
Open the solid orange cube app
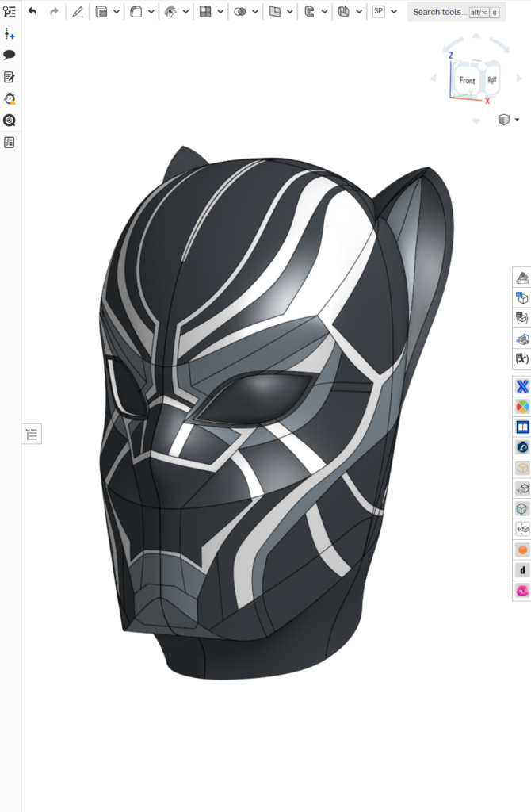point(522,550)
